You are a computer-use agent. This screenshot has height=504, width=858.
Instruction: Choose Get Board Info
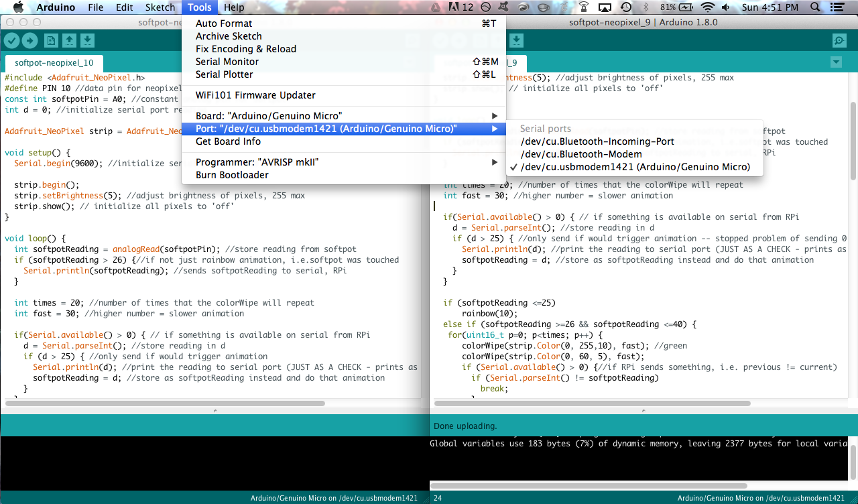tap(344, 141)
